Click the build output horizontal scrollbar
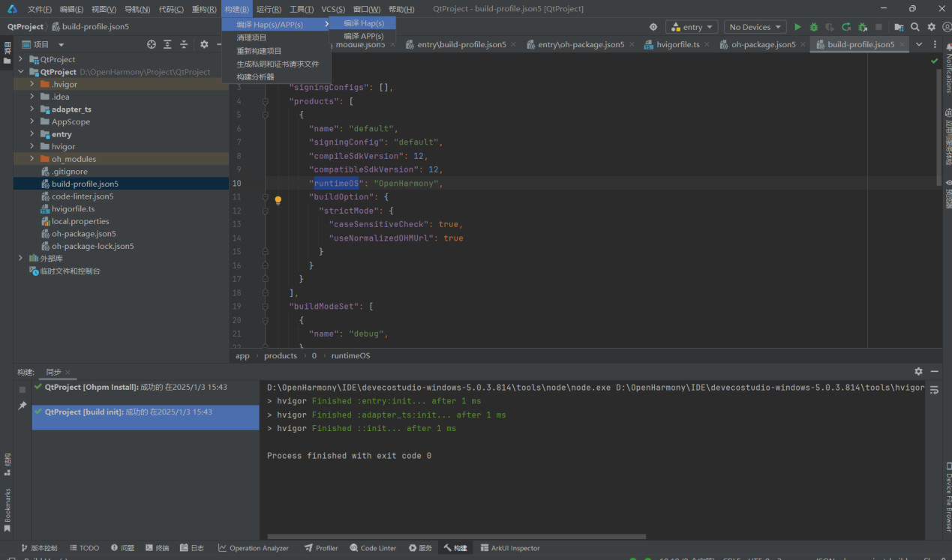 pyautogui.click(x=456, y=537)
